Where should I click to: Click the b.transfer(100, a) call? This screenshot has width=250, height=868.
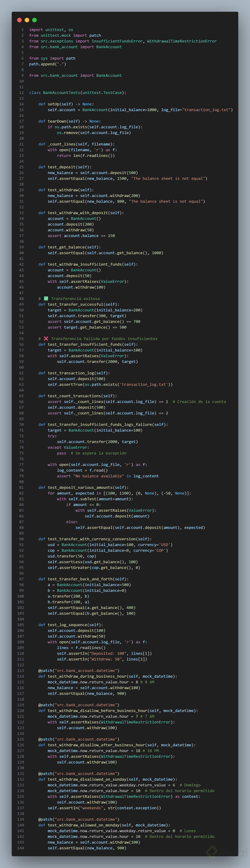[68, 602]
